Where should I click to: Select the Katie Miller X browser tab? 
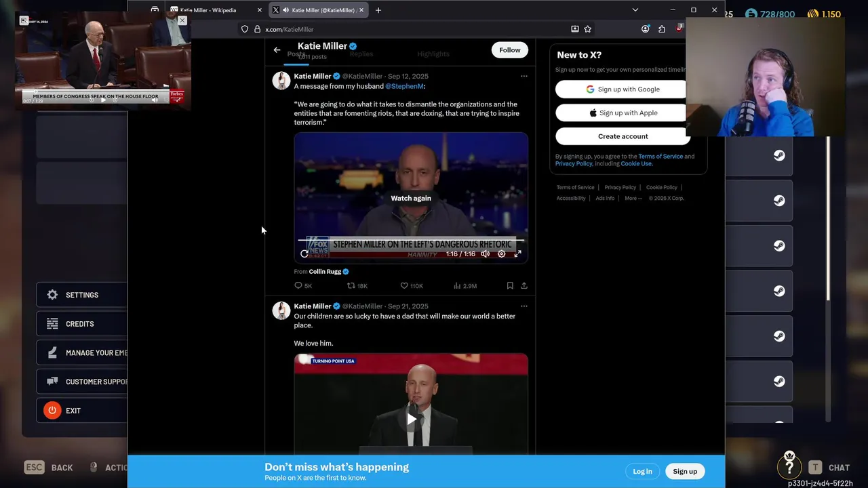[319, 10]
